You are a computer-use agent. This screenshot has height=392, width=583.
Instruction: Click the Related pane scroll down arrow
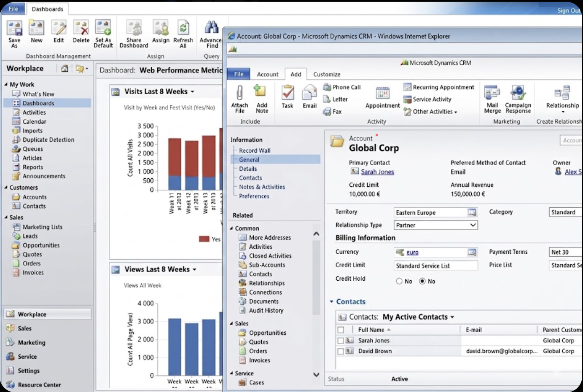316,374
